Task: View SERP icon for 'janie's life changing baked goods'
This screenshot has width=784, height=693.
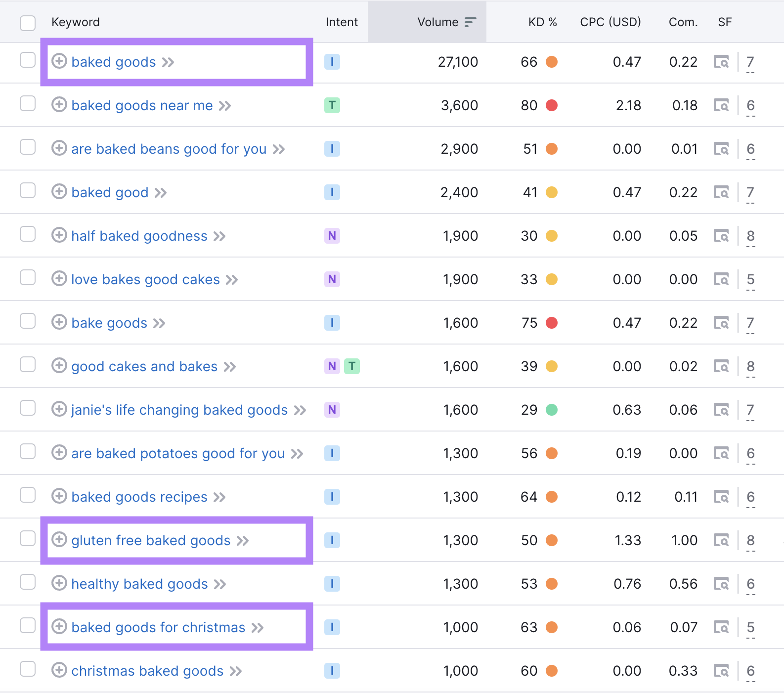Action: [721, 410]
